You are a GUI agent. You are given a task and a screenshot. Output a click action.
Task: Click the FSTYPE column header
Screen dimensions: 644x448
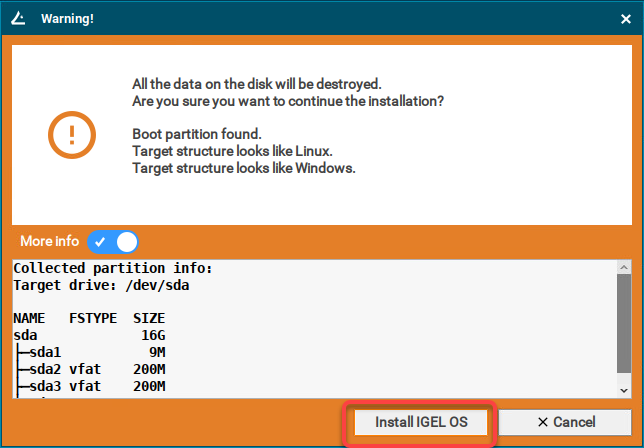[93, 319]
